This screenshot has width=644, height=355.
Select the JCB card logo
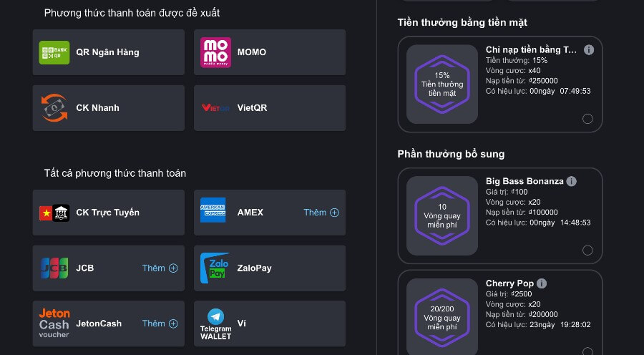[54, 268]
